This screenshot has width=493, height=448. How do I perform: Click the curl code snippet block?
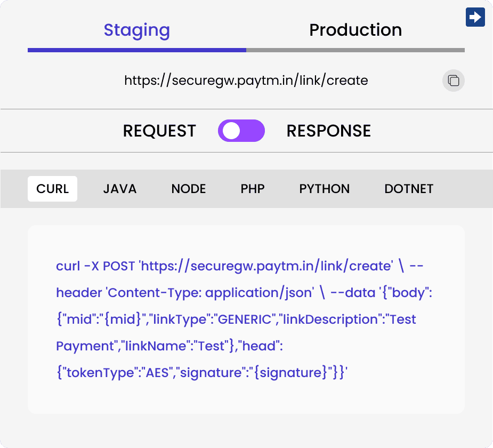[246, 319]
